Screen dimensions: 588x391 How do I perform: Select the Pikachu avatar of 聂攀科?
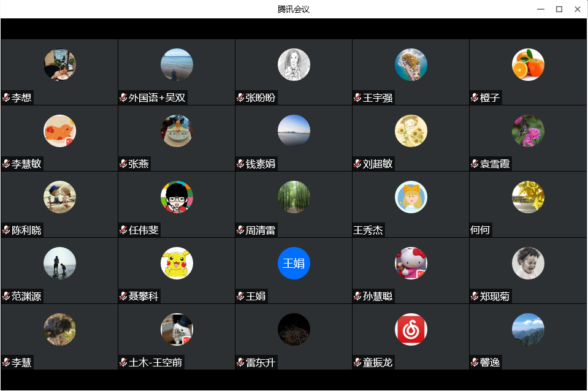177,263
